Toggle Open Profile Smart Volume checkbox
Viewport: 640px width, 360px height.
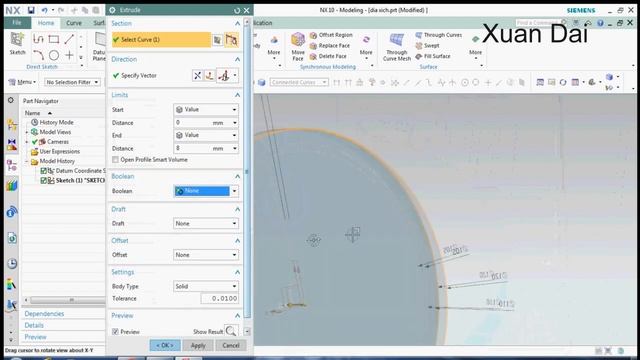pyautogui.click(x=116, y=160)
